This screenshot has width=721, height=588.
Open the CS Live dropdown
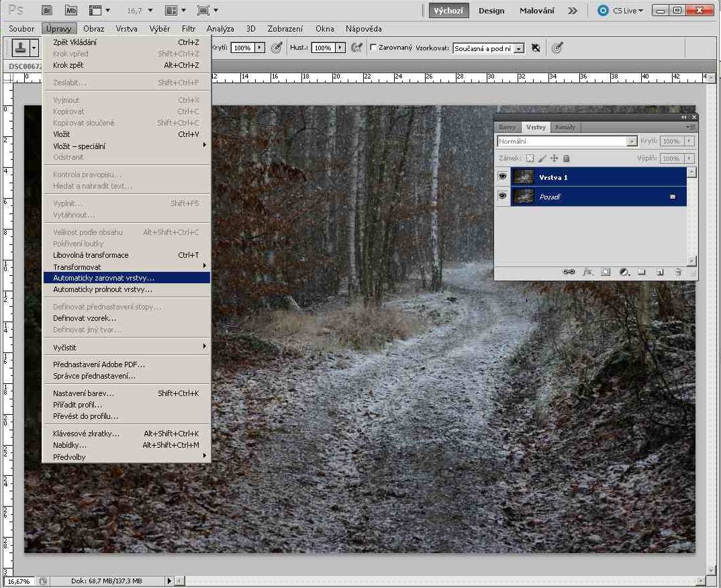pyautogui.click(x=621, y=11)
